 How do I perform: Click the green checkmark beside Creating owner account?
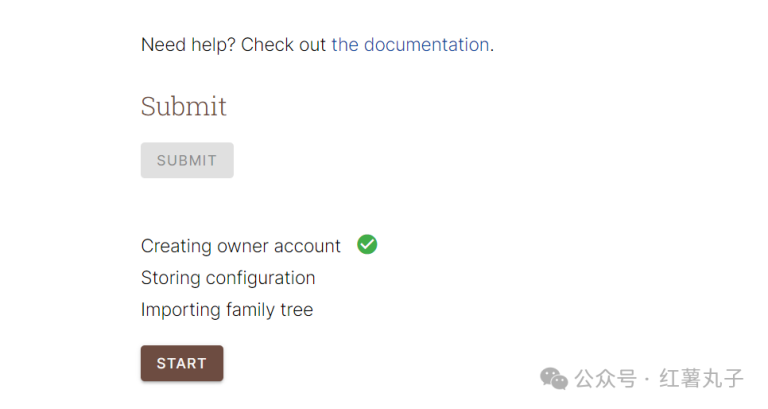(367, 245)
